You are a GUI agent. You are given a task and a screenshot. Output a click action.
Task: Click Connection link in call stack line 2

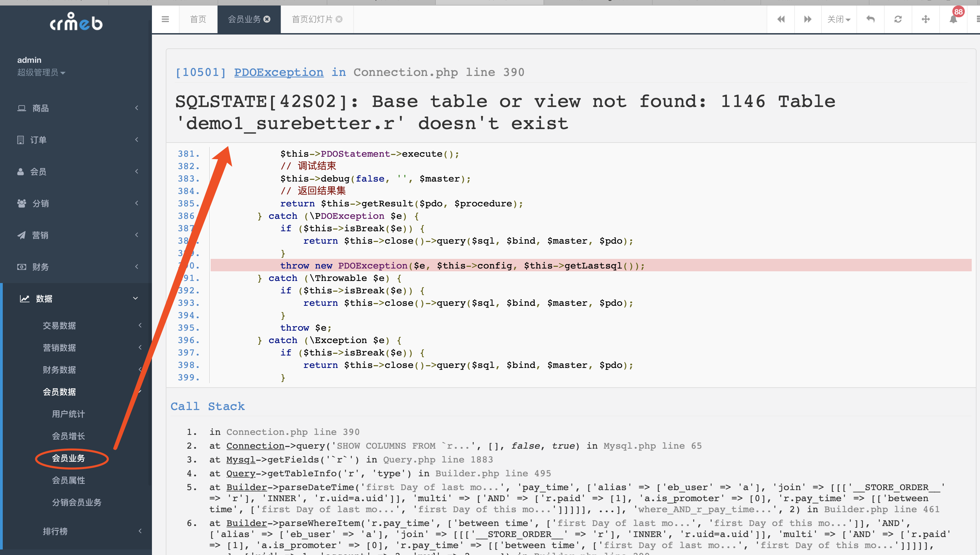(x=255, y=446)
